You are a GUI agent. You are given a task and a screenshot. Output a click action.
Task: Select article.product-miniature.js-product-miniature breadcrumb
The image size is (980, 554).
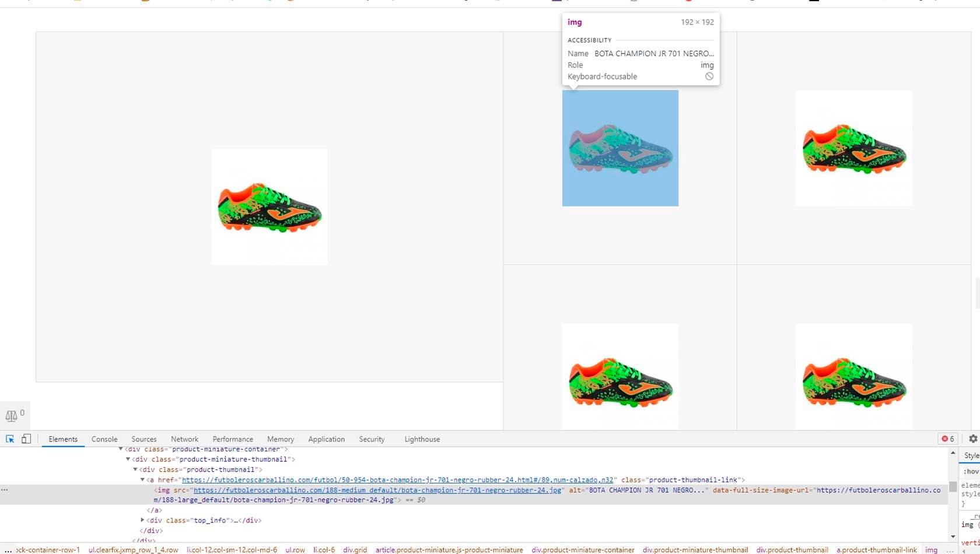[x=449, y=550]
